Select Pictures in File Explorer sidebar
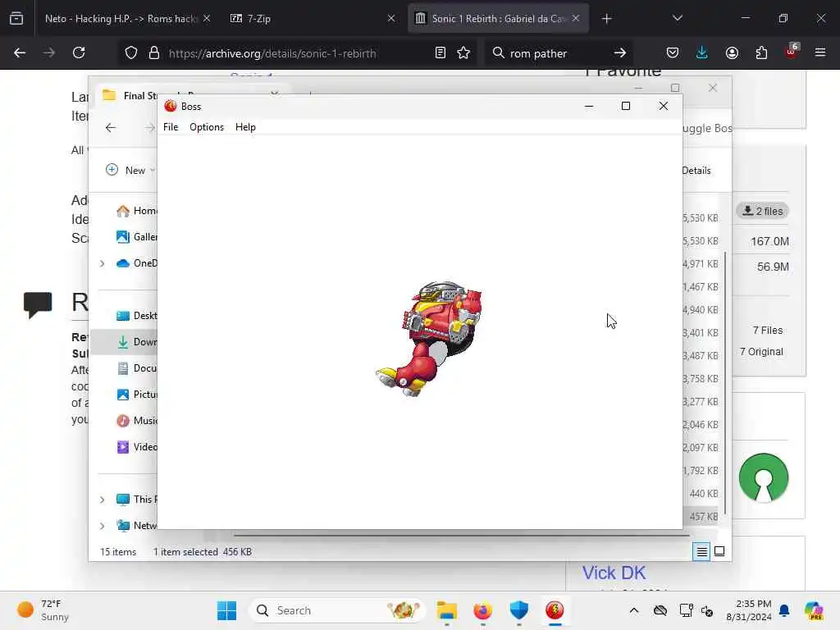 (136, 395)
